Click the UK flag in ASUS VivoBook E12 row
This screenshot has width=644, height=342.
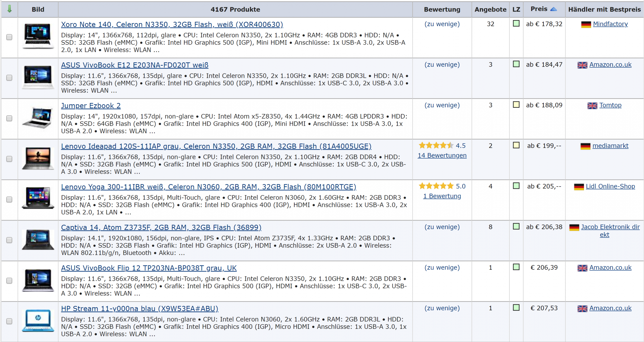click(x=582, y=65)
